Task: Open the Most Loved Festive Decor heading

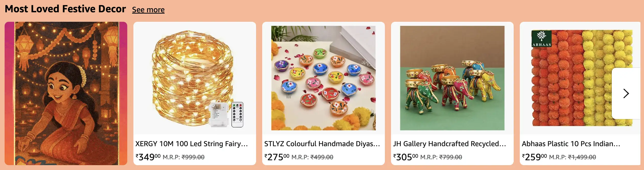Action: point(65,9)
